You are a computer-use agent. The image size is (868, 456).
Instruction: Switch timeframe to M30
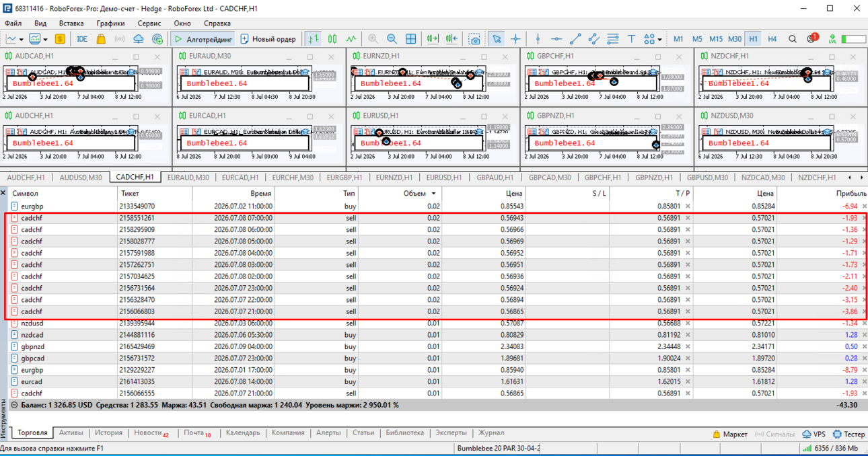coord(735,39)
